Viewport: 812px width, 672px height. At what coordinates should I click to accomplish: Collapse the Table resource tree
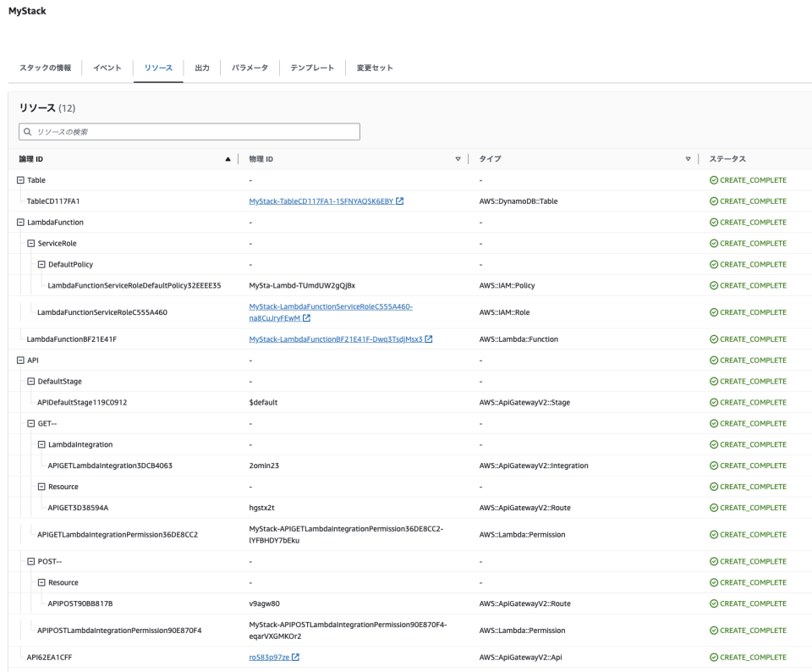[x=21, y=179]
